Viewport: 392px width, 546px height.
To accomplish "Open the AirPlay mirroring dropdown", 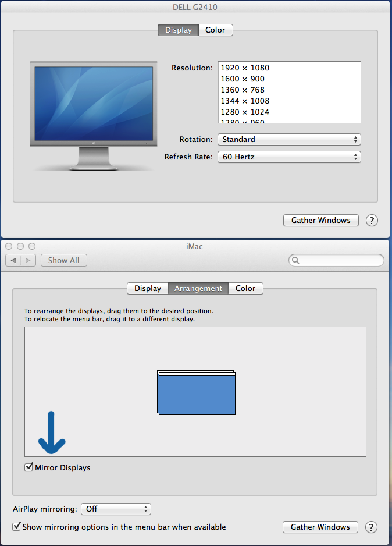I will tap(116, 509).
